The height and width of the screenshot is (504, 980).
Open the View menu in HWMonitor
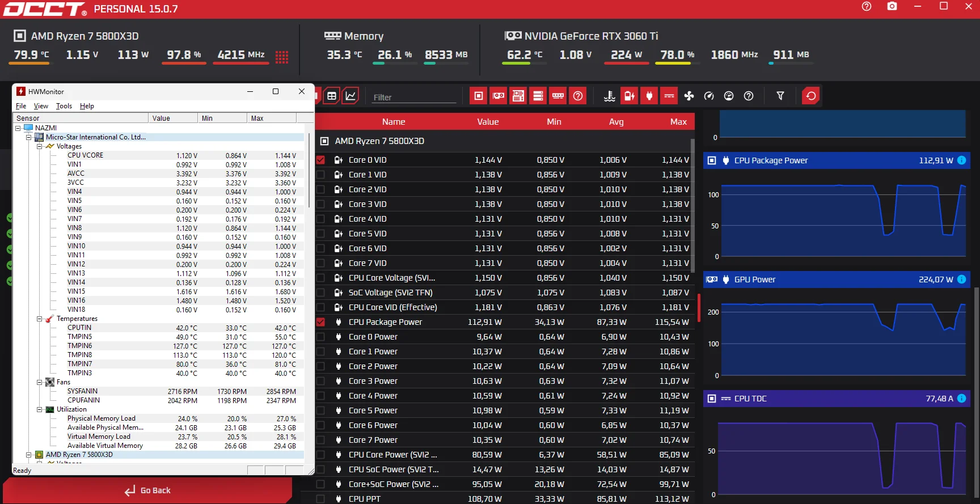click(x=41, y=106)
